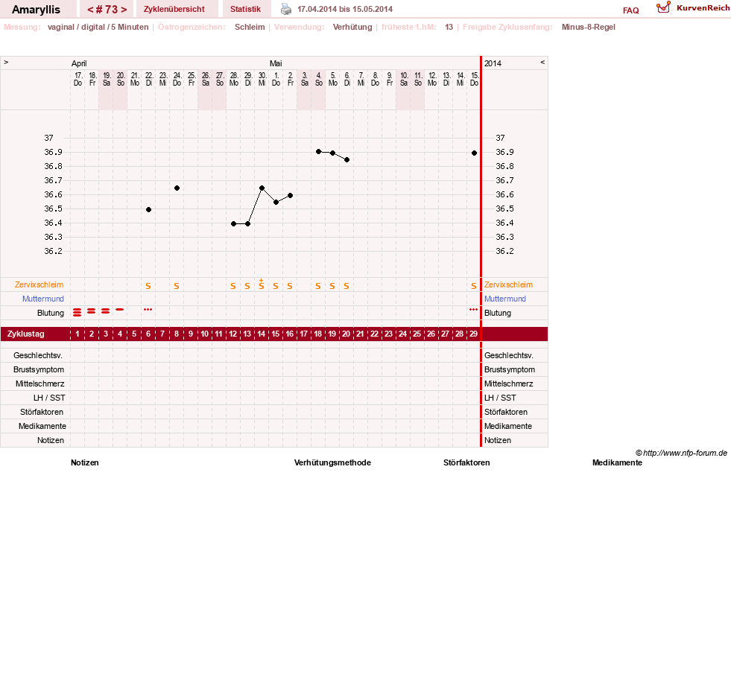Click the Schleim setting value
731x700 pixels.
pyautogui.click(x=250, y=27)
